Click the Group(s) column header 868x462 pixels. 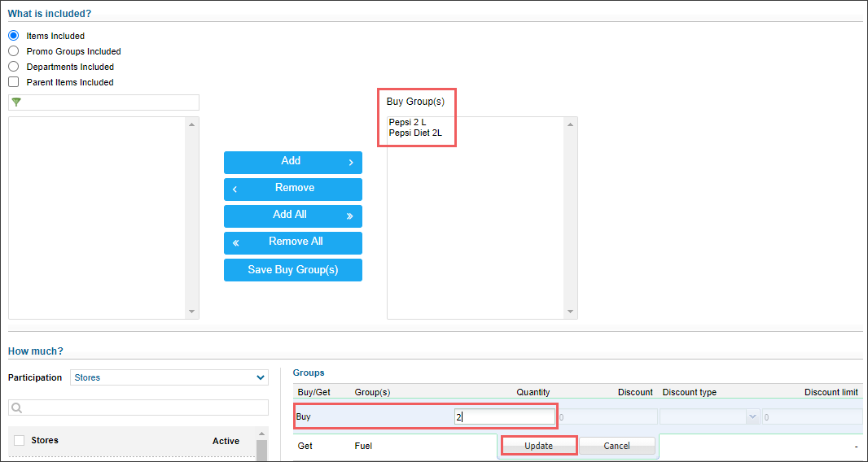coord(373,392)
